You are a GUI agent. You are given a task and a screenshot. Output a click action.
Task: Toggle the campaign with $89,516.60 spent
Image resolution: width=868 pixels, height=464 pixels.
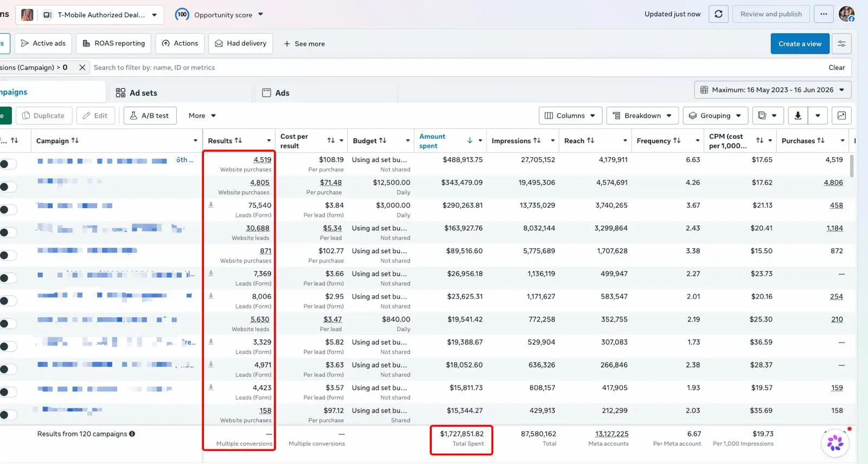coord(8,255)
